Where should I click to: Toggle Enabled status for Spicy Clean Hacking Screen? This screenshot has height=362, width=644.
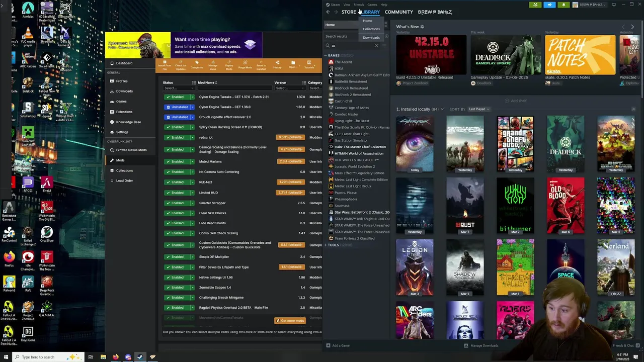click(x=177, y=127)
